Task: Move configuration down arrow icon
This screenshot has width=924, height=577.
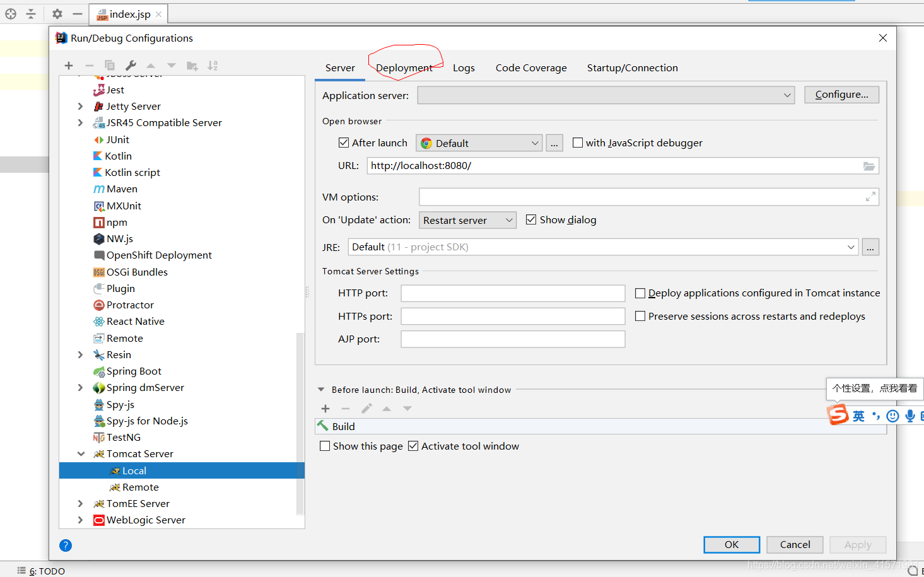Action: (x=172, y=66)
